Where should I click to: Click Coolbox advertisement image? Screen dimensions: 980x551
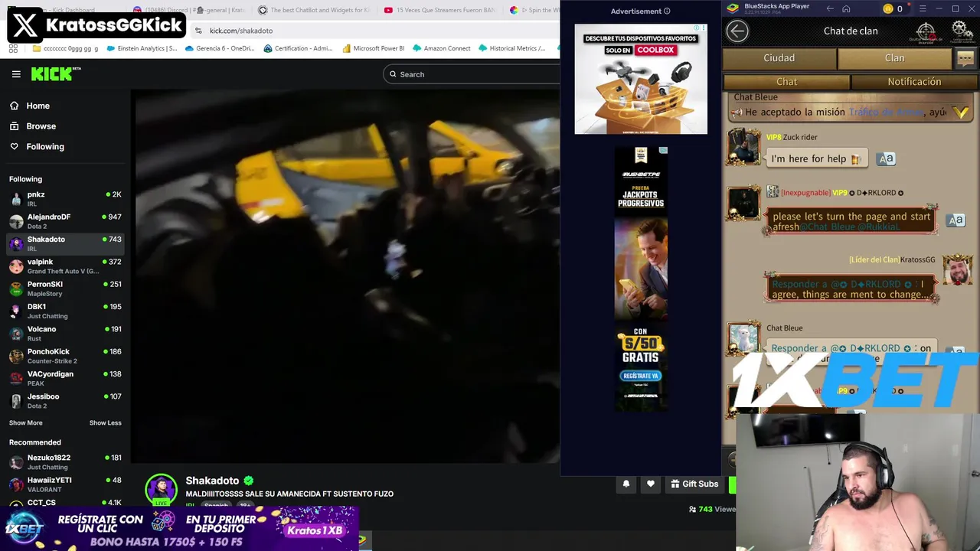click(x=641, y=79)
